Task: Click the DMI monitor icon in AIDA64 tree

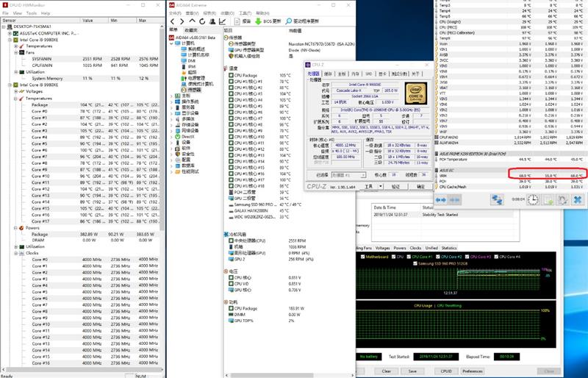Action: [x=184, y=61]
